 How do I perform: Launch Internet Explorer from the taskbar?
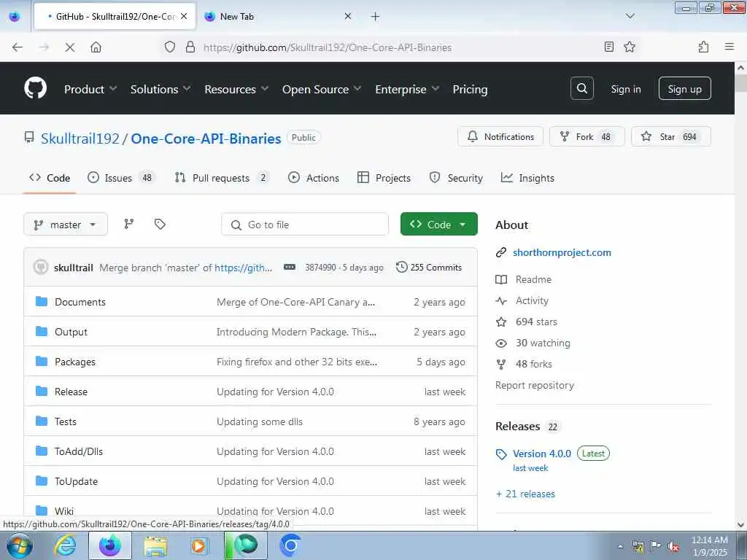[65, 545]
